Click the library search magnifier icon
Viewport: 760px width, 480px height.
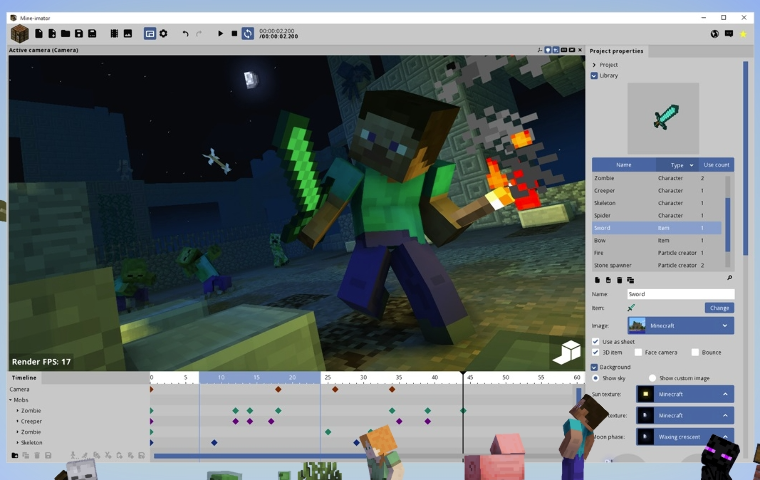coord(729,279)
